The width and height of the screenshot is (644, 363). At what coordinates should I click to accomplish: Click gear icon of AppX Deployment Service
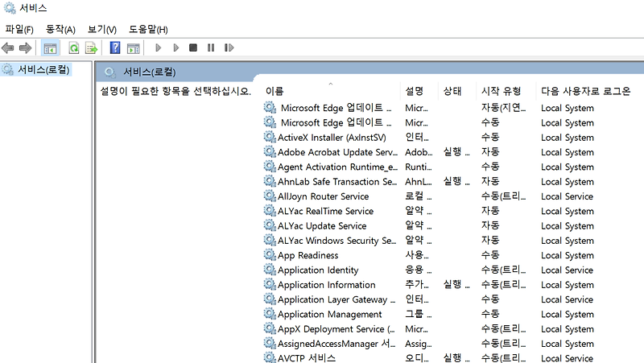270,328
